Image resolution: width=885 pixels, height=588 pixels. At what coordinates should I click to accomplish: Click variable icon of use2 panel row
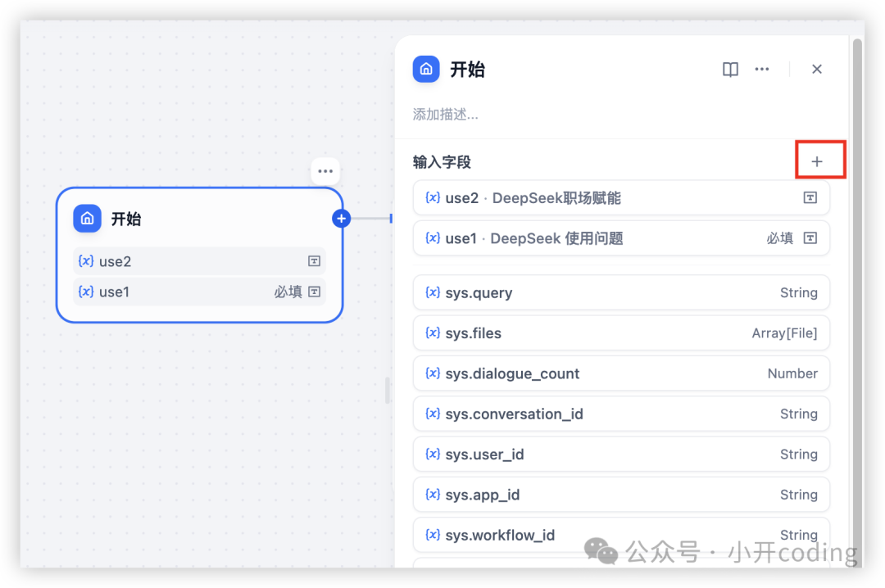(x=433, y=197)
